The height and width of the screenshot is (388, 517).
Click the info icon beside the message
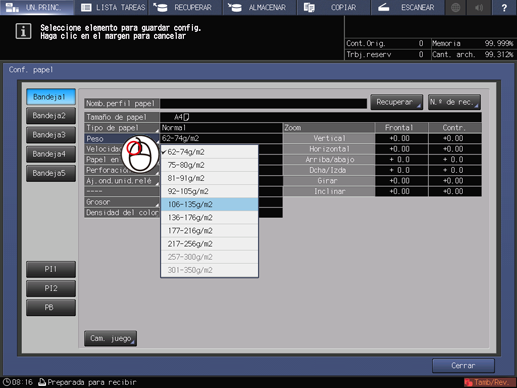(23, 31)
